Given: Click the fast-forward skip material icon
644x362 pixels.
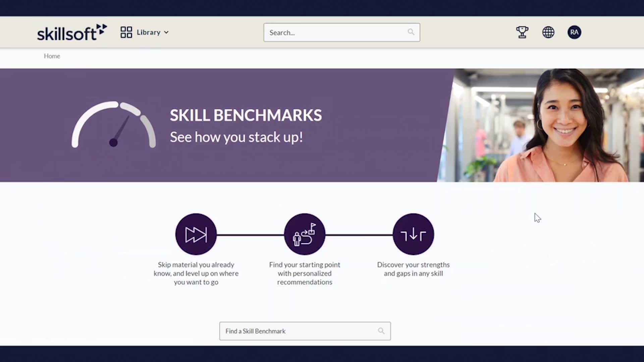Looking at the screenshot, I should (x=196, y=234).
